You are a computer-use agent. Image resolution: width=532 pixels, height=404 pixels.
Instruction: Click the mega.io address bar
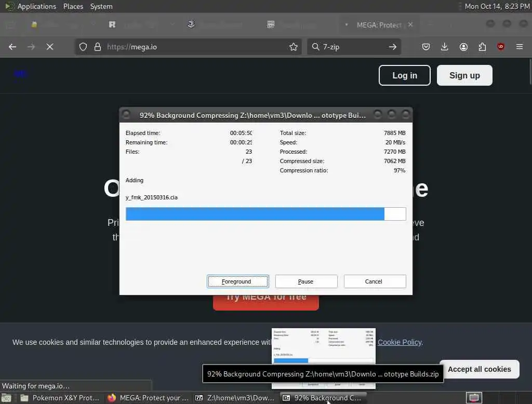pyautogui.click(x=188, y=47)
